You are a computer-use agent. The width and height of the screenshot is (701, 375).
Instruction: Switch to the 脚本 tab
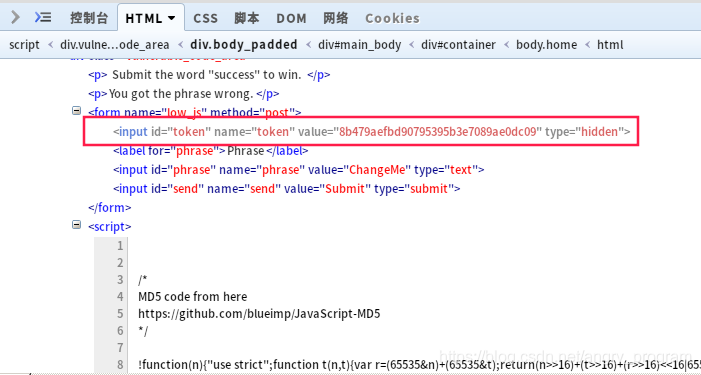[247, 18]
